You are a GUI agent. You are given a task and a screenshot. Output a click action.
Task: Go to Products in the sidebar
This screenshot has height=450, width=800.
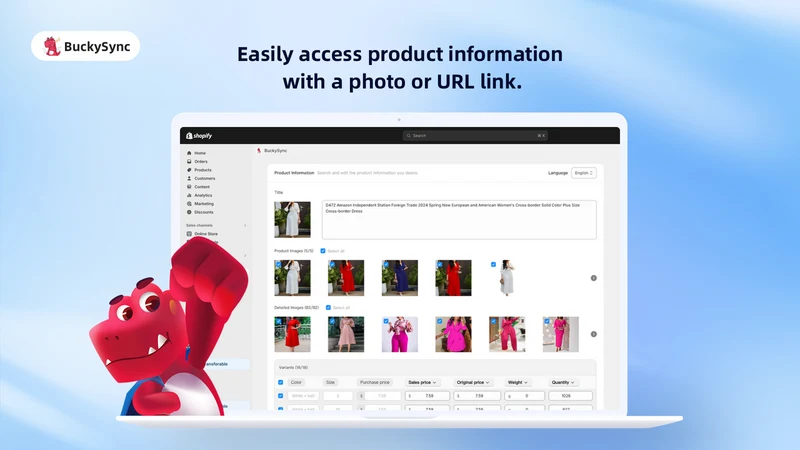(x=203, y=170)
